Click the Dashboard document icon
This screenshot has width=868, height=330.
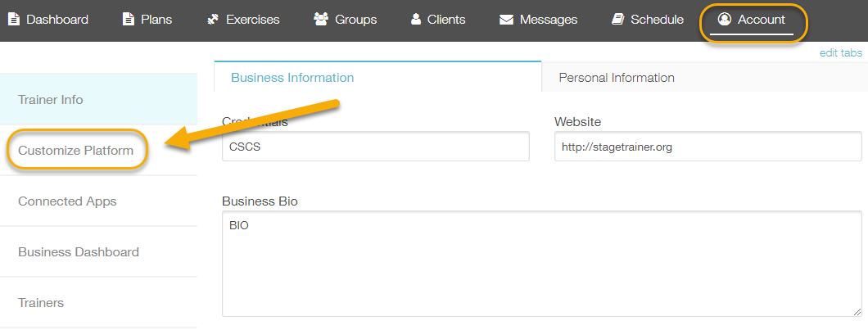pos(13,20)
